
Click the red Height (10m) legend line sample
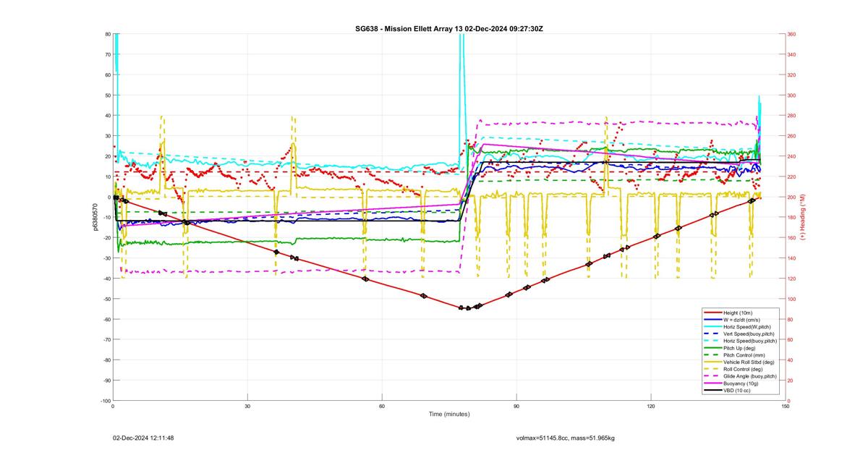coord(712,312)
